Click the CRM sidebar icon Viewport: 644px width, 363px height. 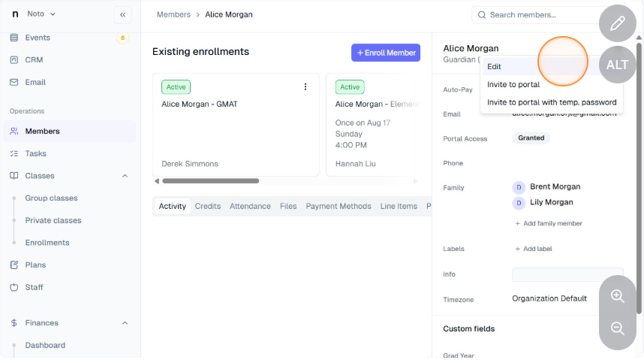coord(14,60)
